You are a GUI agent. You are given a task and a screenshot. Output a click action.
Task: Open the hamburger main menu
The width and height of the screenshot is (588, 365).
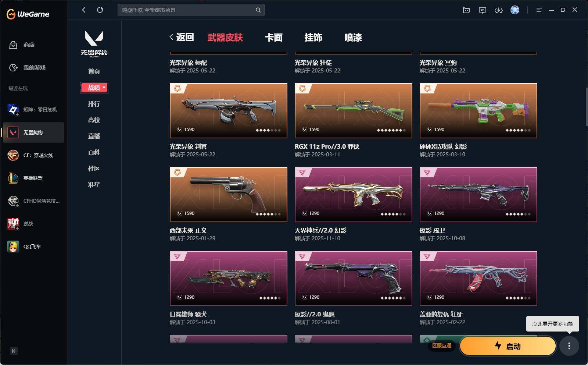click(x=539, y=10)
